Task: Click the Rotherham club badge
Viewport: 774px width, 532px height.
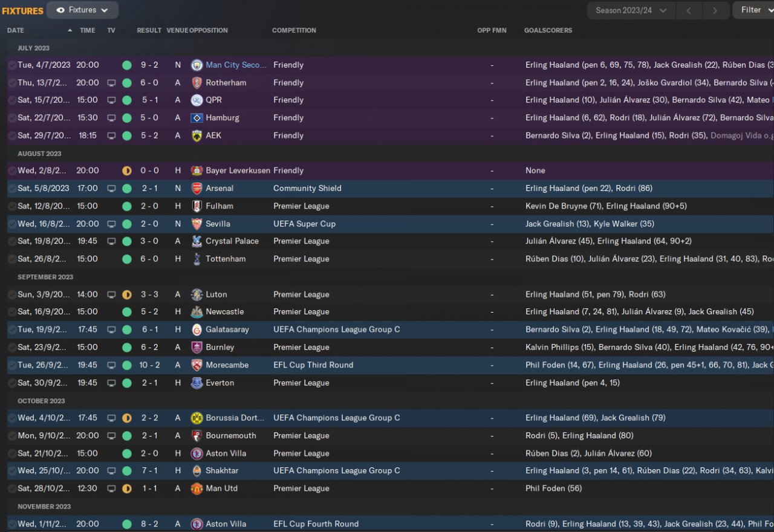Action: [x=197, y=83]
